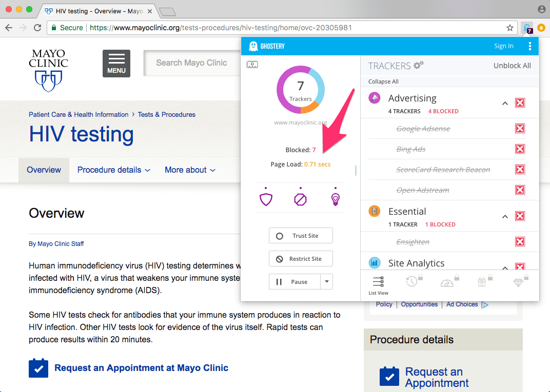Click Unblock All trackers link
This screenshot has width=550, height=392.
[x=512, y=66]
